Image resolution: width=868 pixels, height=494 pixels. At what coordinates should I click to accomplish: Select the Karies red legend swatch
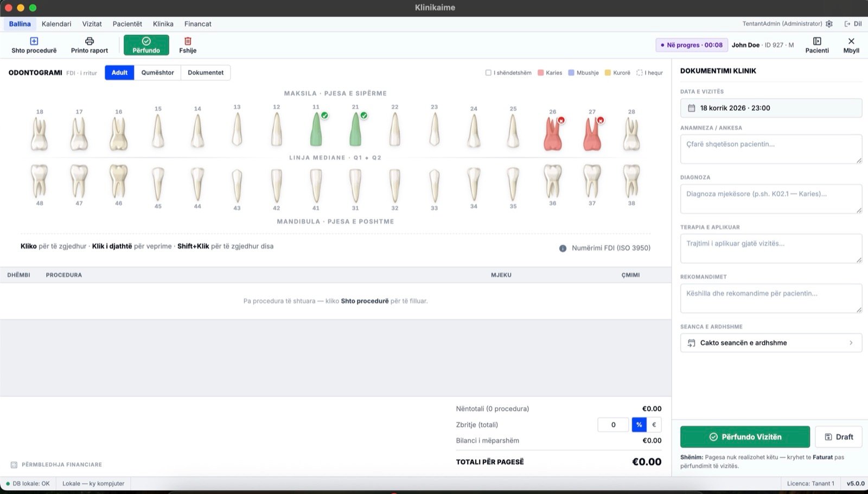(x=540, y=73)
